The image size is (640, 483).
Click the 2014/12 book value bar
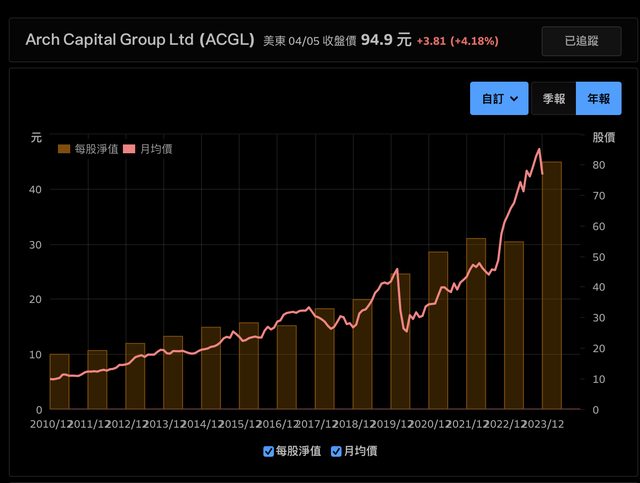211,368
